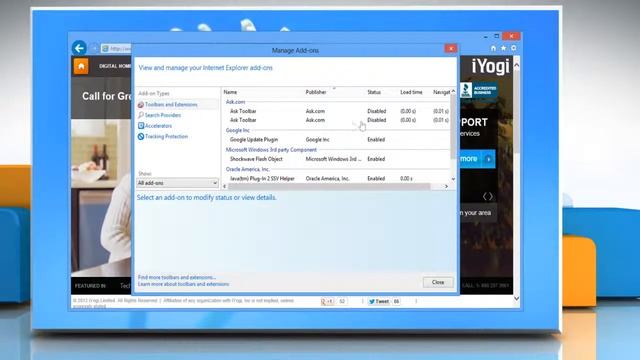Click the add-on list scroll up arrow
Screen dimensions: 640x360
click(453, 91)
